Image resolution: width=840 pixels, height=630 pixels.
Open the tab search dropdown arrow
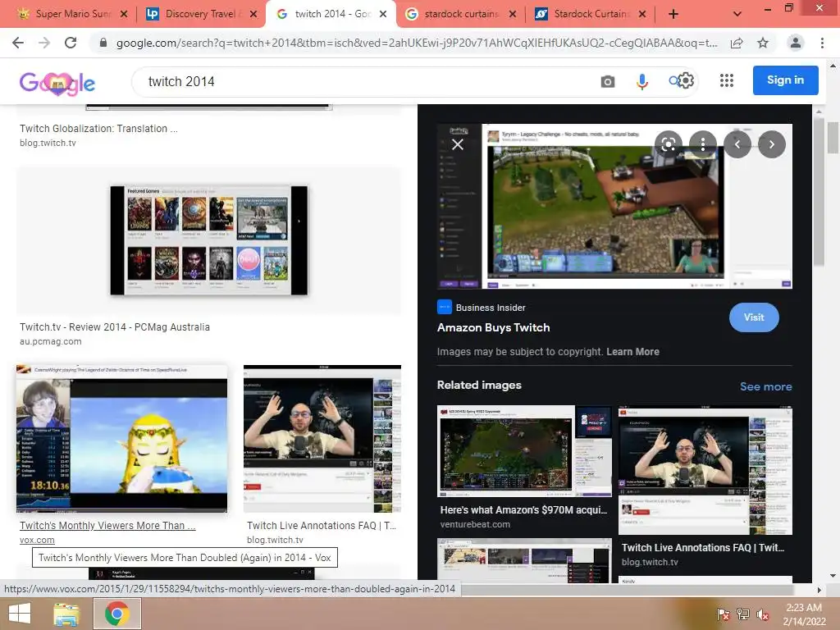737,14
